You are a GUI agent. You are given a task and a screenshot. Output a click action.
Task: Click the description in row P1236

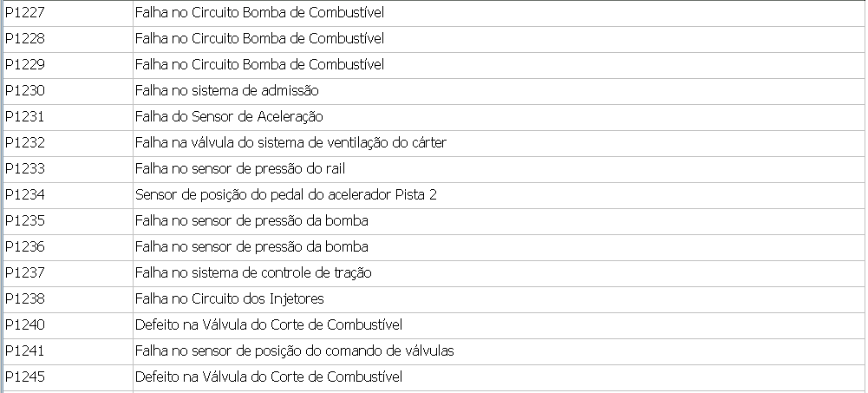click(251, 247)
